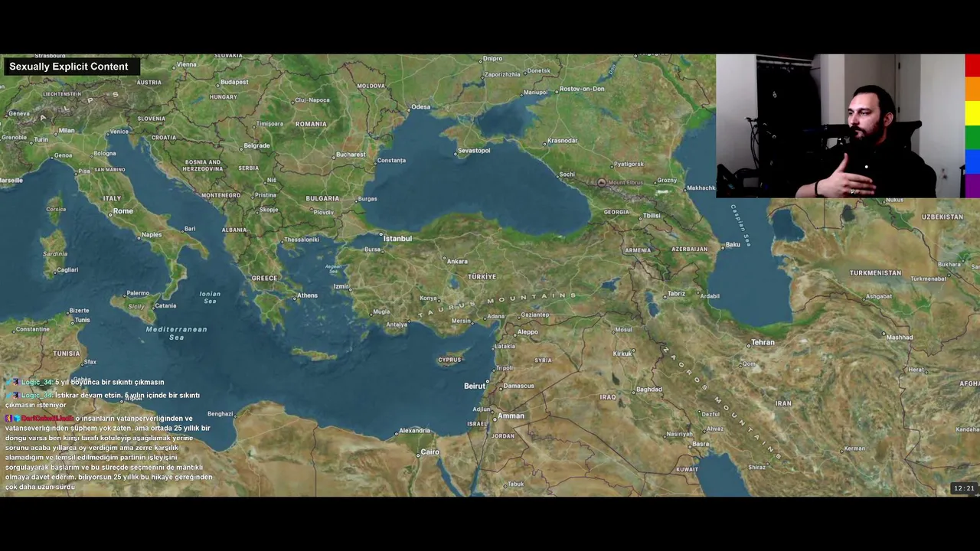
Task: Select the Ashgabat city label
Action: [878, 297]
